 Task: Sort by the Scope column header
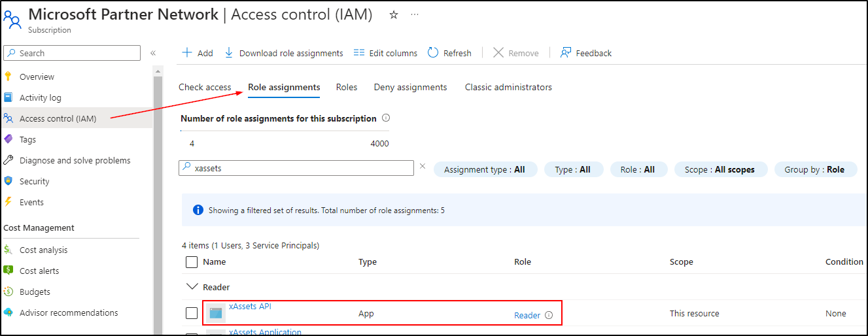(682, 262)
